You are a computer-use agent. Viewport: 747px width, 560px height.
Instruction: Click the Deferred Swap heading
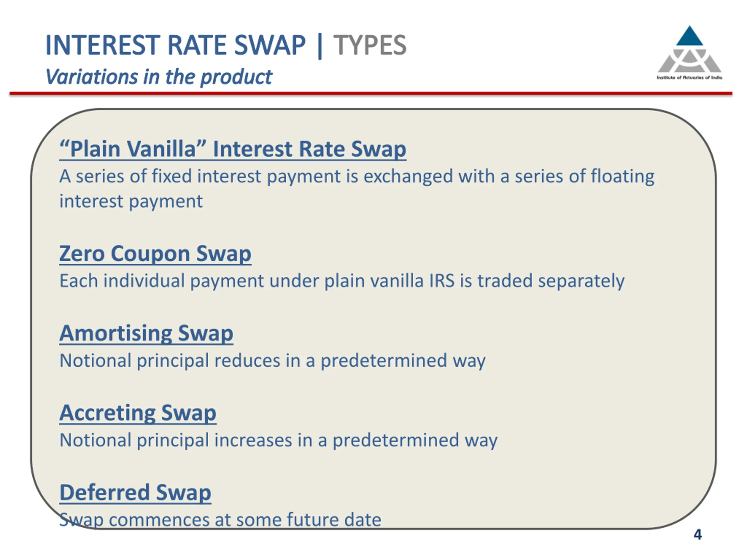pyautogui.click(x=135, y=493)
